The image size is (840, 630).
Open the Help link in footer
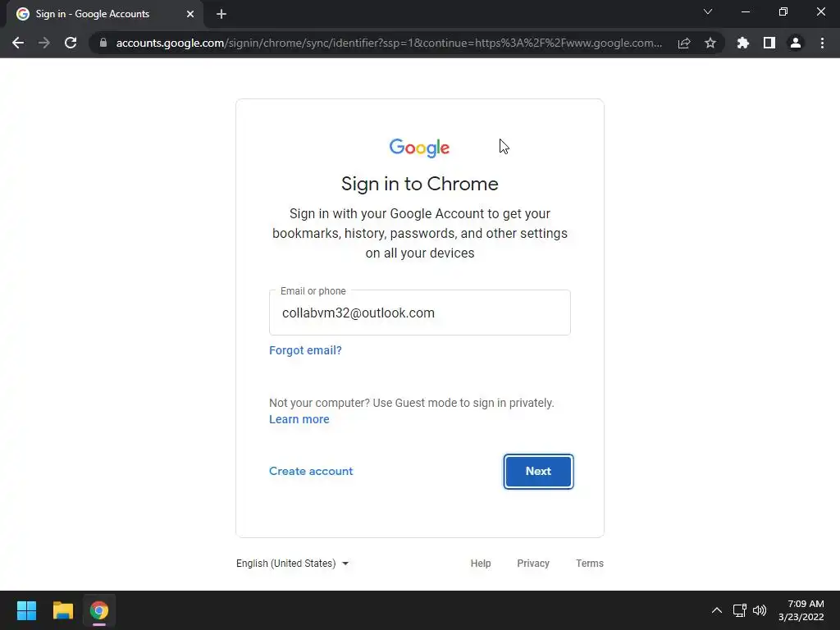tap(481, 564)
